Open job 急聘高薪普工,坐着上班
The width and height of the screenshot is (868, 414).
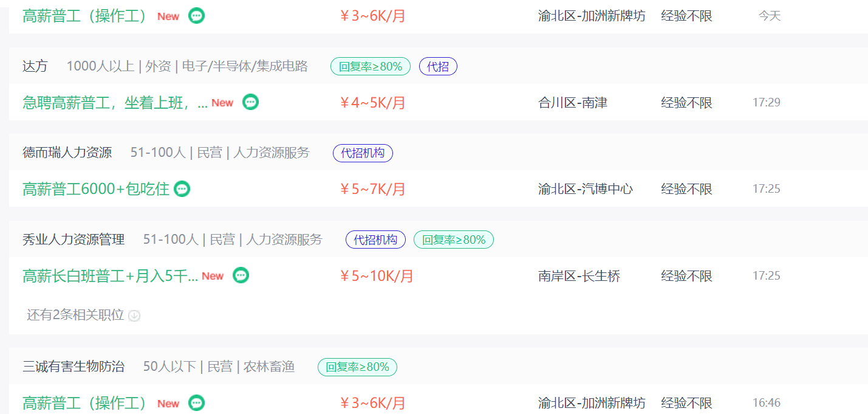click(115, 103)
